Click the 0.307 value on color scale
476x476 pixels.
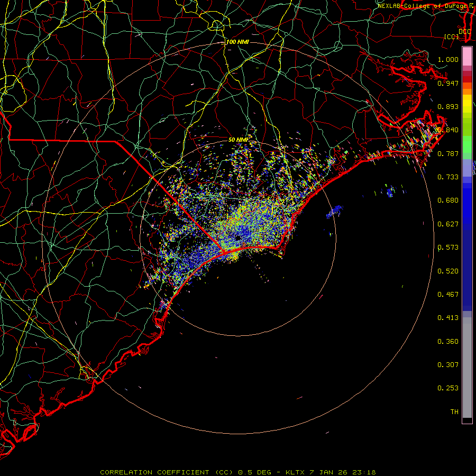448,364
